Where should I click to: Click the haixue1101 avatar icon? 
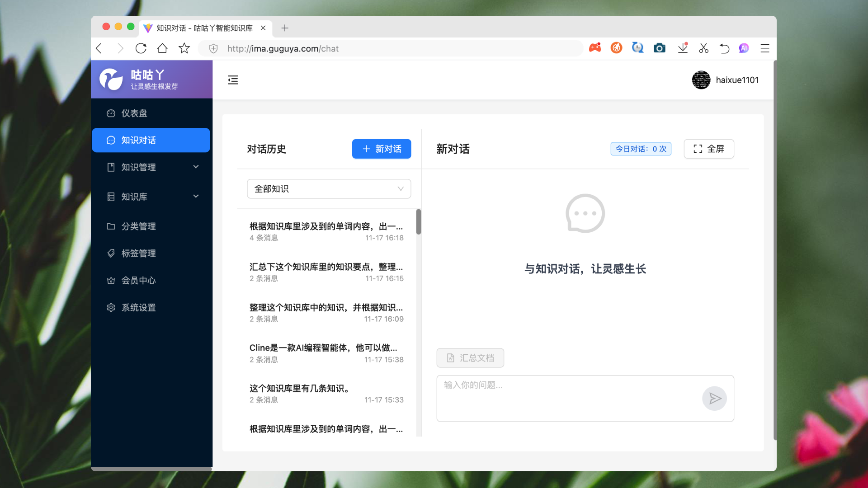(701, 80)
